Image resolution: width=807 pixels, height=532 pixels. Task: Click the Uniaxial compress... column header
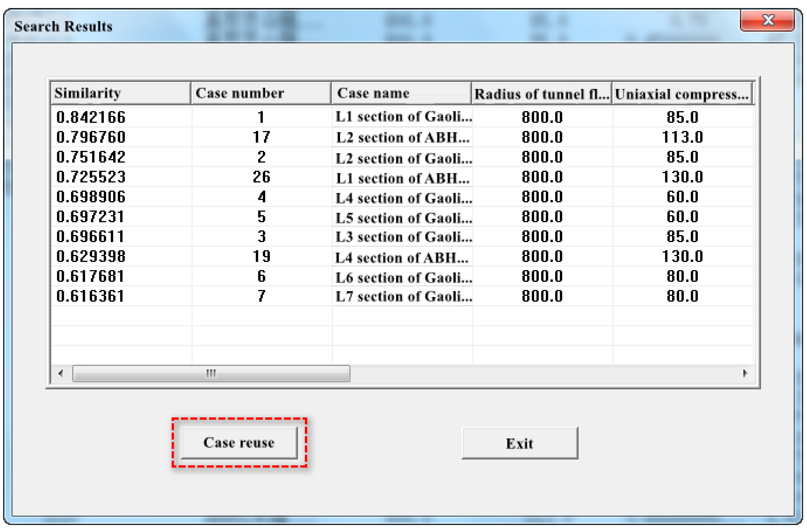click(682, 94)
